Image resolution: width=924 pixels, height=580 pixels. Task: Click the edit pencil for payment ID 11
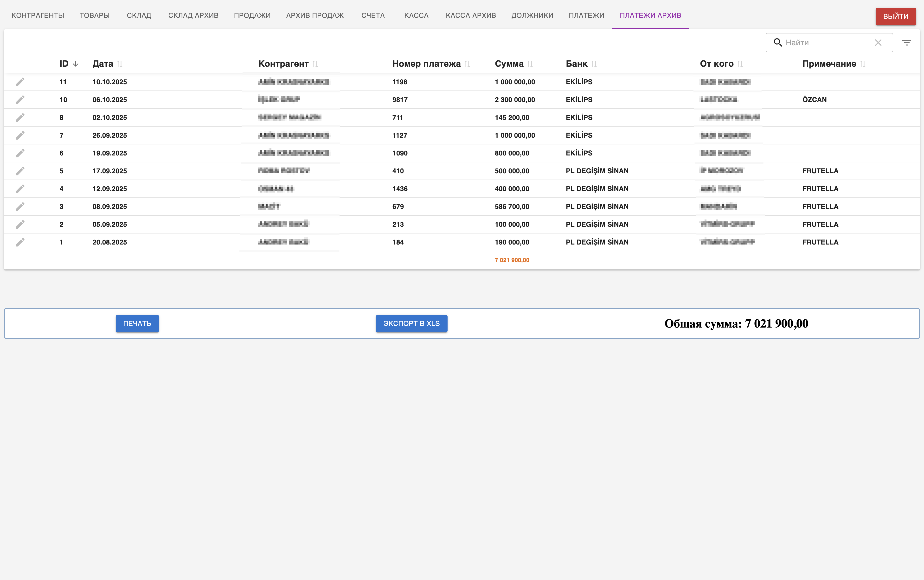tap(20, 82)
